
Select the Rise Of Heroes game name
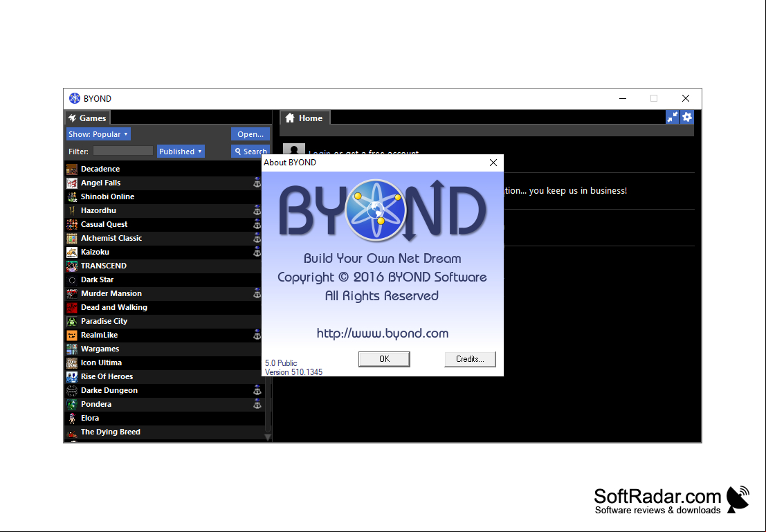click(x=107, y=376)
